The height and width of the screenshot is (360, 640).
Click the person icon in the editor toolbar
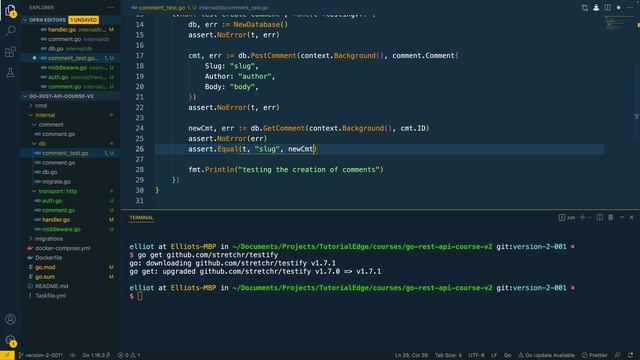click(596, 7)
